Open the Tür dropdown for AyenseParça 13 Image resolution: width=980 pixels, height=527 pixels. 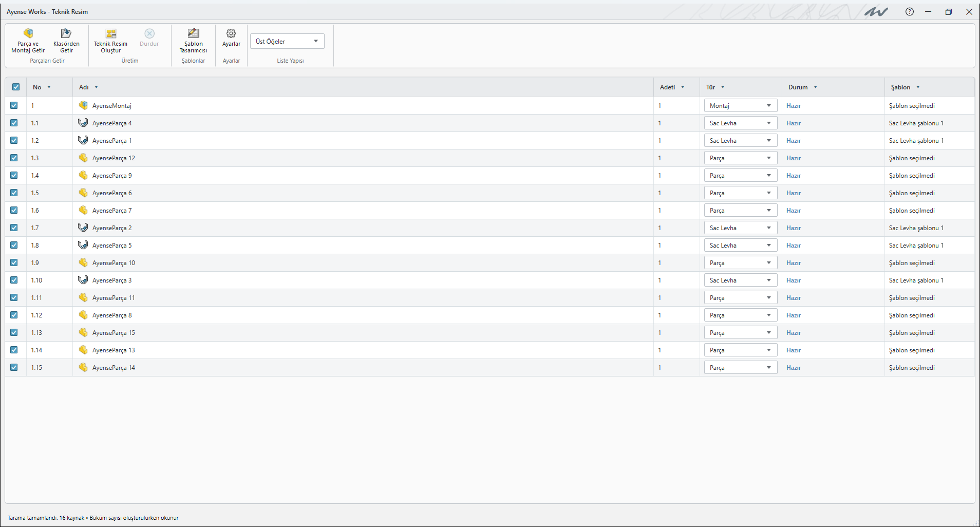pos(740,350)
